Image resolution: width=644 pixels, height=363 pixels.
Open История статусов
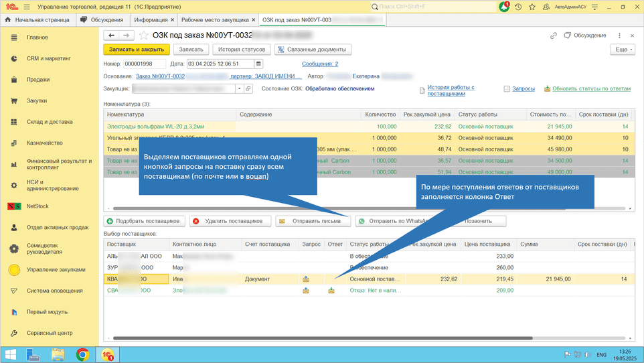pyautogui.click(x=242, y=50)
